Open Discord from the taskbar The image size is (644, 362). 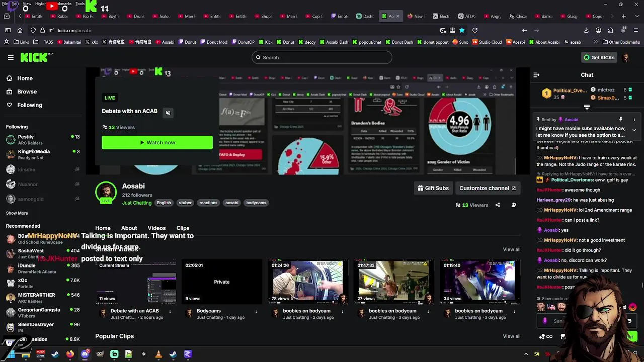coord(85,354)
